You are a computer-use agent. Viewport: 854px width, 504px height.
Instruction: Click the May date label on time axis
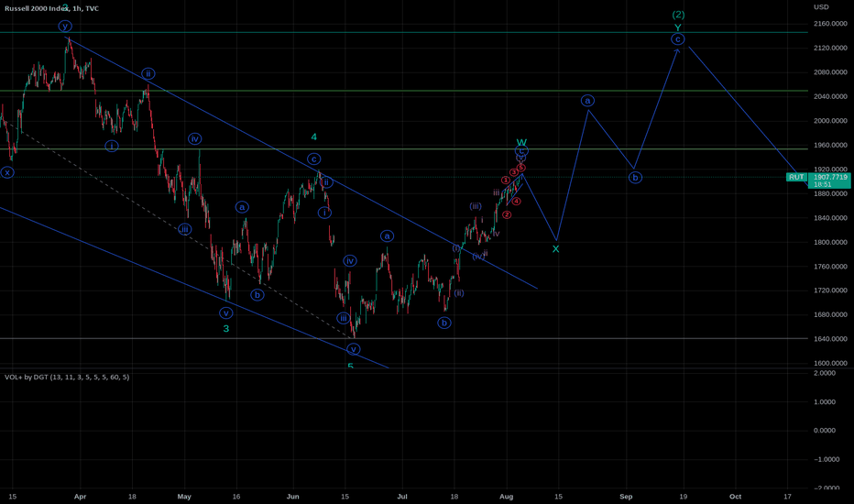point(184,497)
